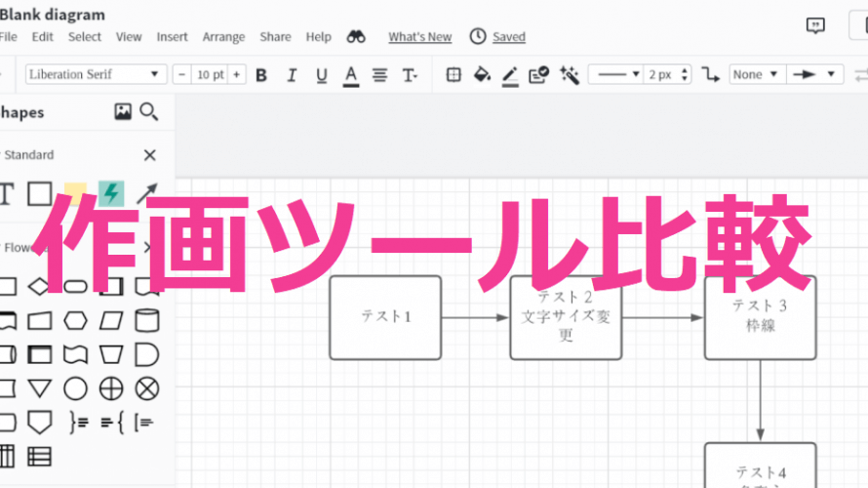868x488 pixels.
Task: Select the right brace note shape
Action: [78, 423]
